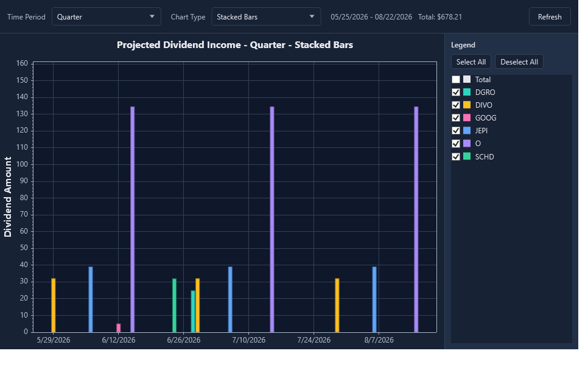Uncheck the SCHD series checkbox

pyautogui.click(x=456, y=157)
